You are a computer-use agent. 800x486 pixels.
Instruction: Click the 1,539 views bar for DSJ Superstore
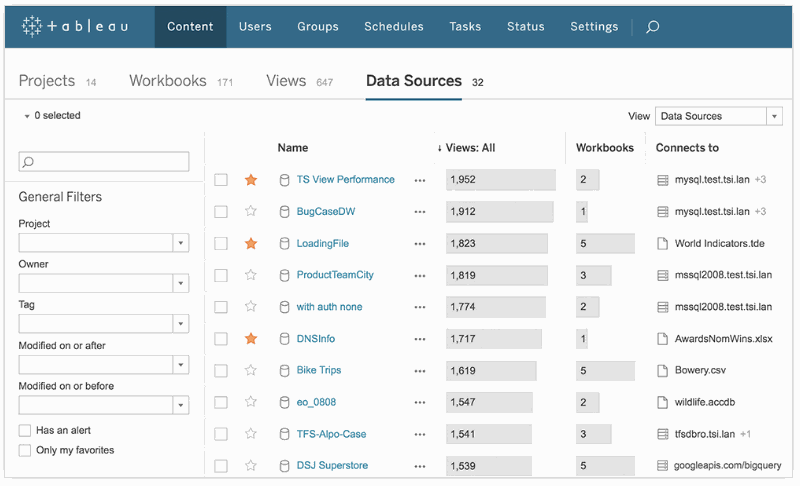pyautogui.click(x=488, y=466)
